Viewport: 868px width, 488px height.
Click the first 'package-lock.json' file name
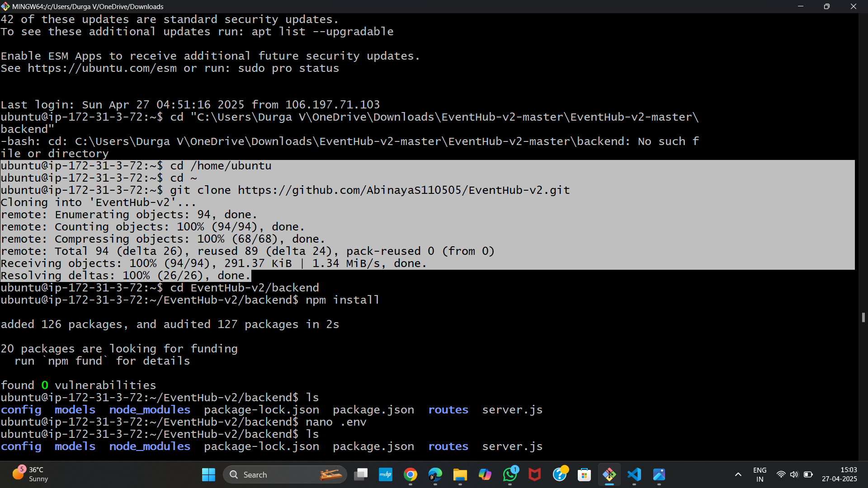coord(262,410)
